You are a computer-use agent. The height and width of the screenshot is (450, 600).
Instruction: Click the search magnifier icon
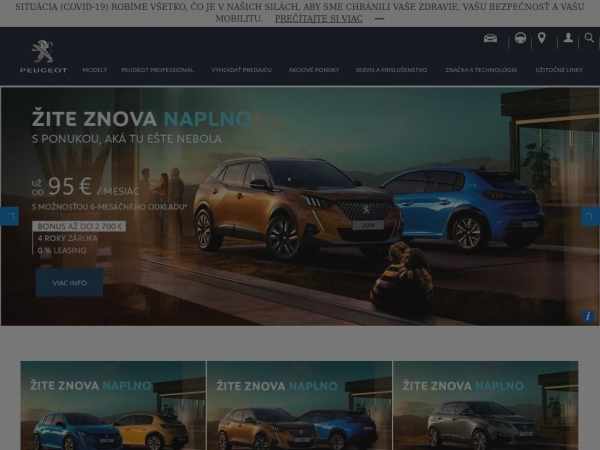[x=589, y=38]
